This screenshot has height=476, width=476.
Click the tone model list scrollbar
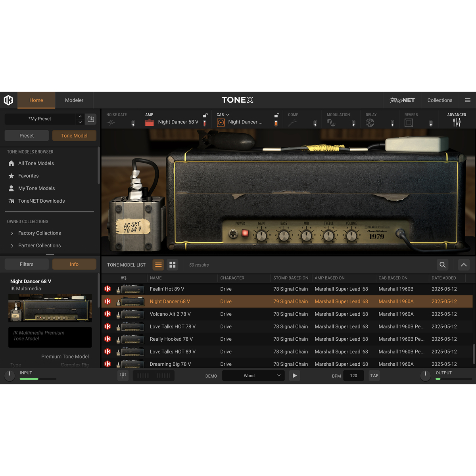(474, 354)
